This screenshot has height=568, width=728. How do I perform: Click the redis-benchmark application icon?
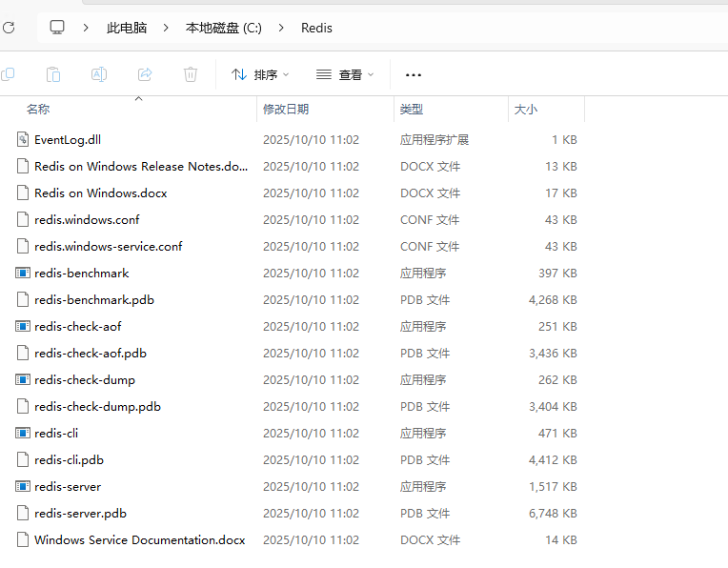23,273
